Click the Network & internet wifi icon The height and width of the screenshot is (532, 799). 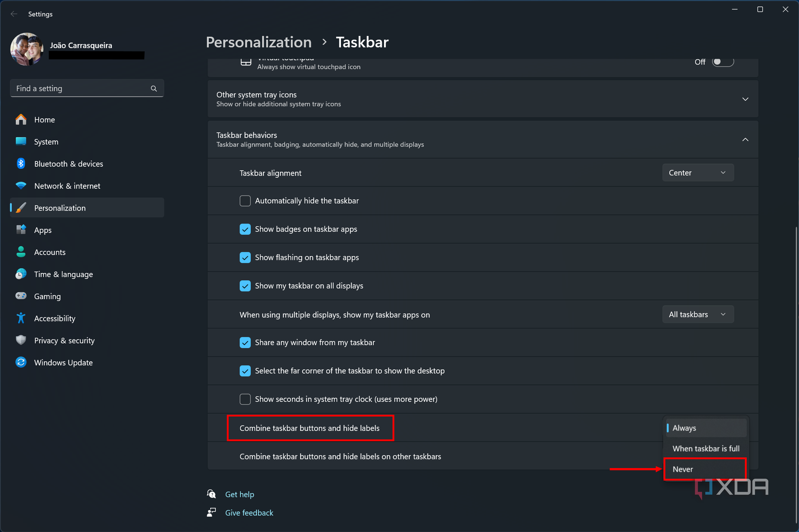coord(21,186)
